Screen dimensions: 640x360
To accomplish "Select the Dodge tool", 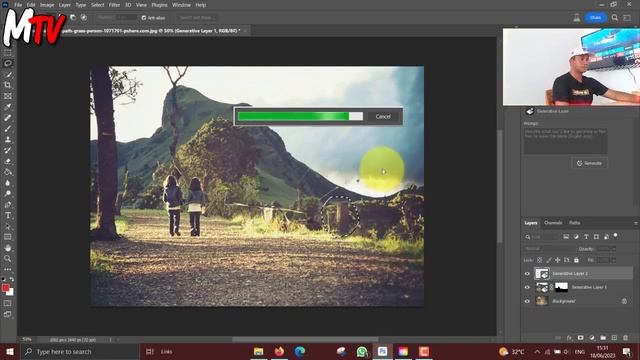I will (8, 193).
